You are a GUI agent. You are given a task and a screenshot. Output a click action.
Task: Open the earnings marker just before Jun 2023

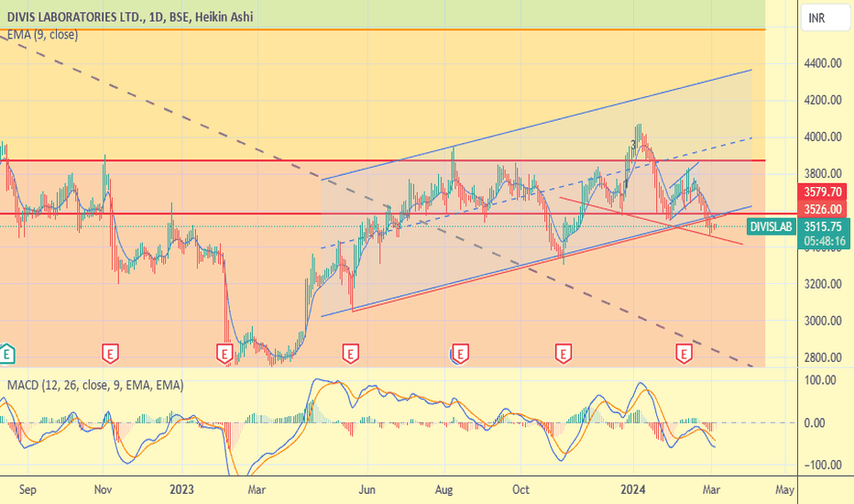[350, 354]
